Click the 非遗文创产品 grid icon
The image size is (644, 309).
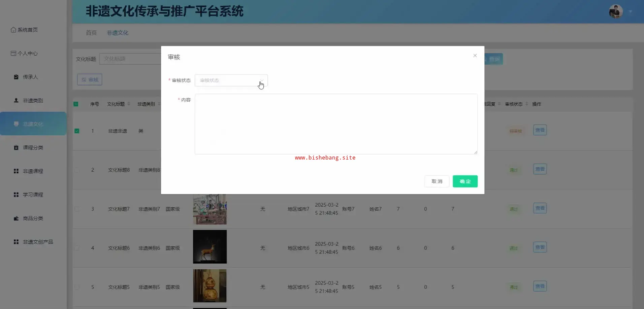(16, 242)
